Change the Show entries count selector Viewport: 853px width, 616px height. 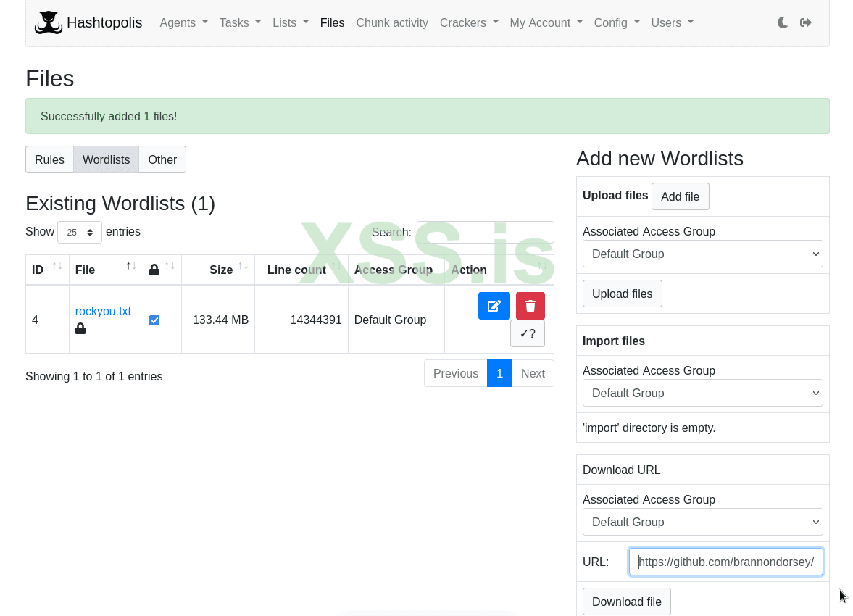coord(80,233)
